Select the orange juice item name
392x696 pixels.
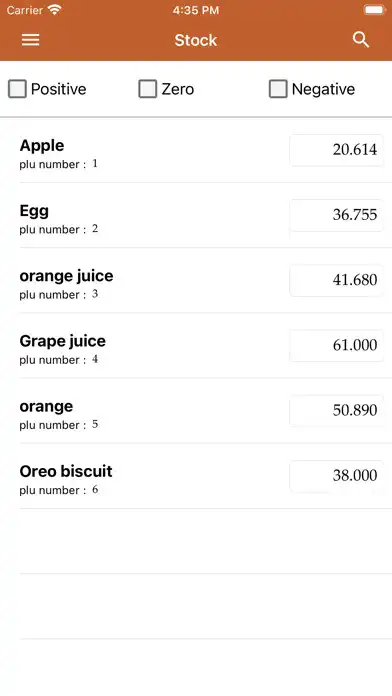[x=66, y=276]
